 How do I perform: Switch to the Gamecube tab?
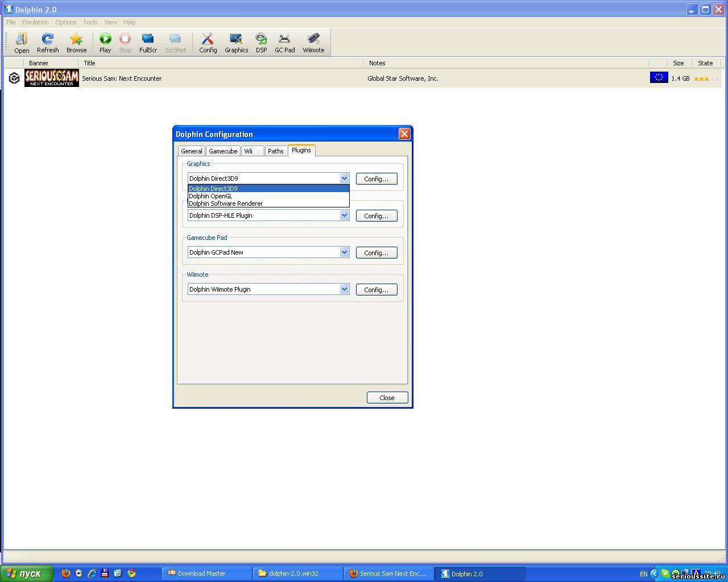(x=223, y=151)
